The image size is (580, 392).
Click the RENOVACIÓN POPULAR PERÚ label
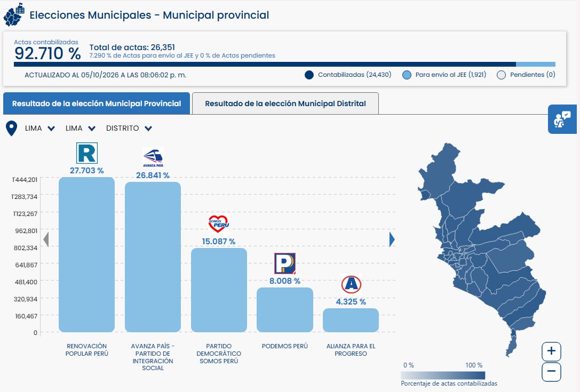point(87,350)
